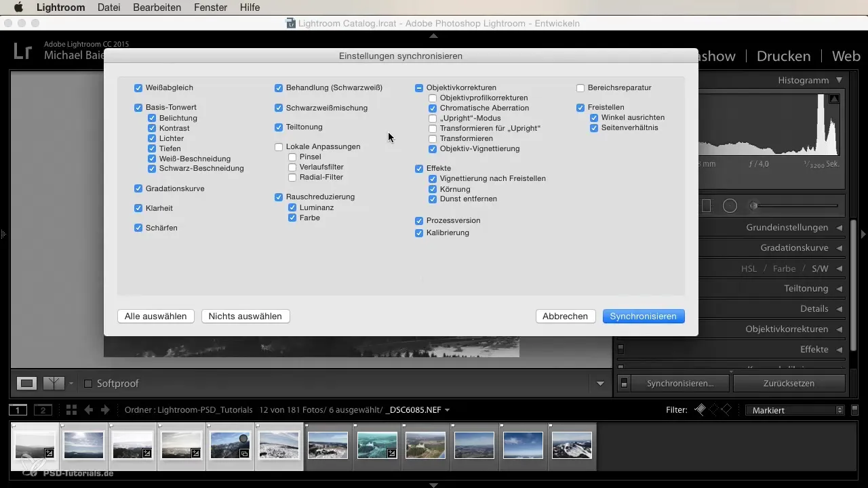Image resolution: width=868 pixels, height=488 pixels.
Task: Uncheck Belichtung checkbox
Action: click(152, 118)
